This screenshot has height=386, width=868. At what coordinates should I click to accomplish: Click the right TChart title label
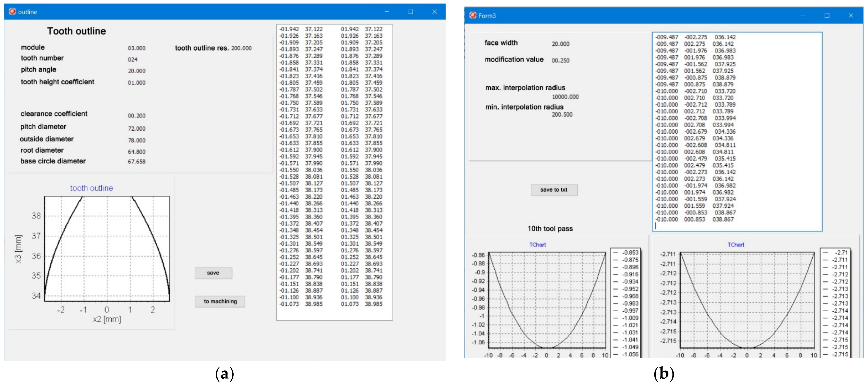[x=736, y=245]
